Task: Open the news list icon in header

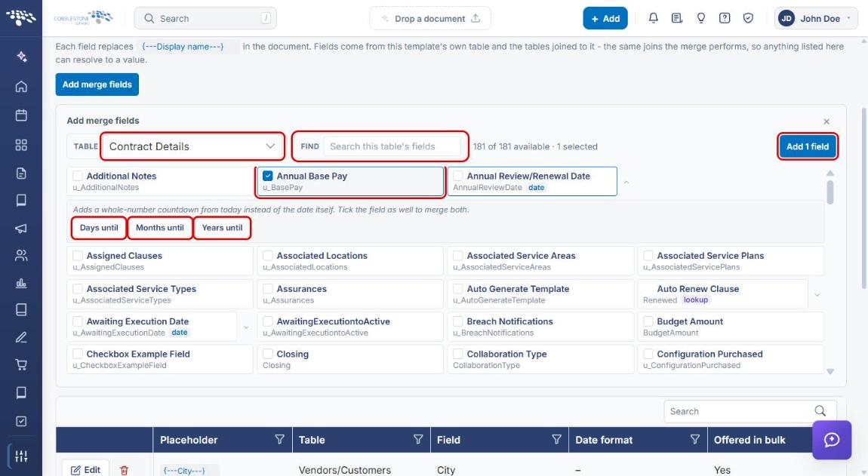Action: (676, 18)
